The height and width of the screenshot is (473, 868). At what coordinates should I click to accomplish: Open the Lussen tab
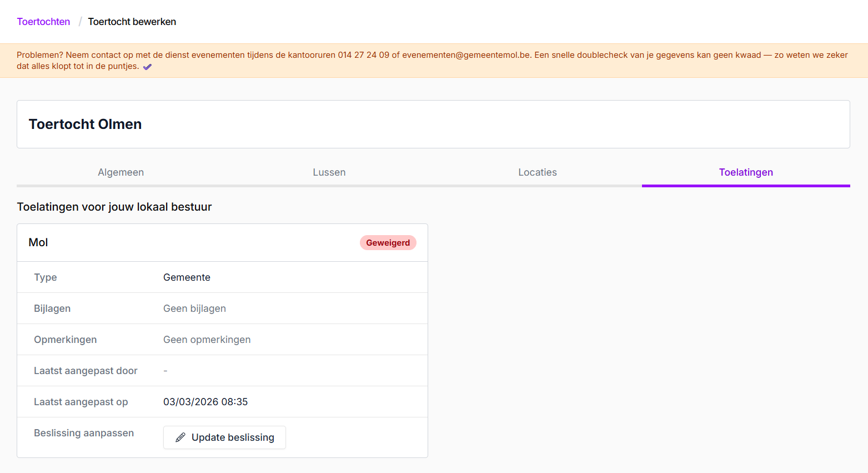pos(329,172)
